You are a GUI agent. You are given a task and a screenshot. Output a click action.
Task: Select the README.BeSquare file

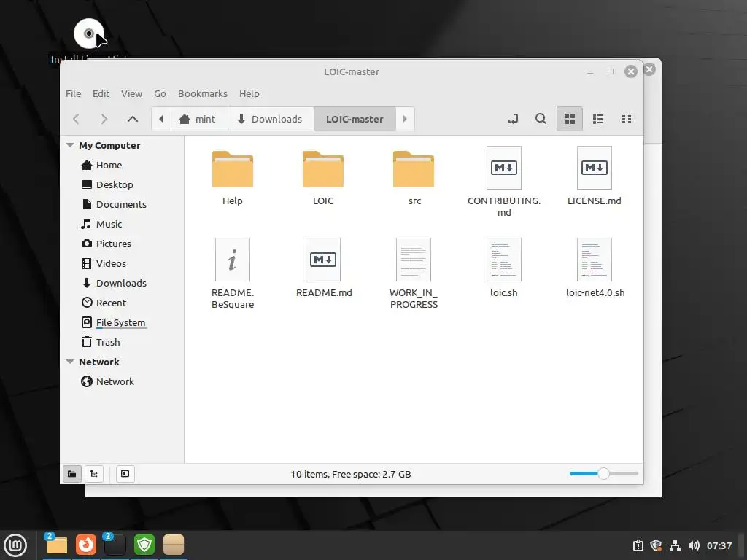[233, 273]
